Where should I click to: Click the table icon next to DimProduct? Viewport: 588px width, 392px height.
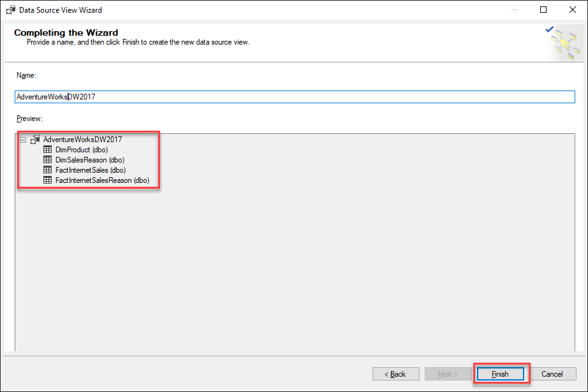47,149
